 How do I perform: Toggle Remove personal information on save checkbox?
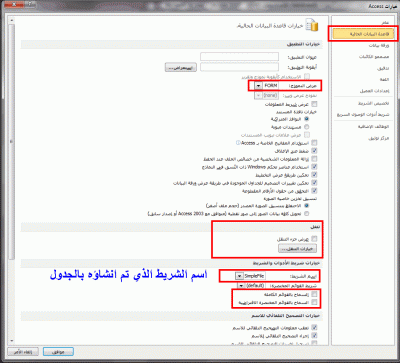(314, 159)
